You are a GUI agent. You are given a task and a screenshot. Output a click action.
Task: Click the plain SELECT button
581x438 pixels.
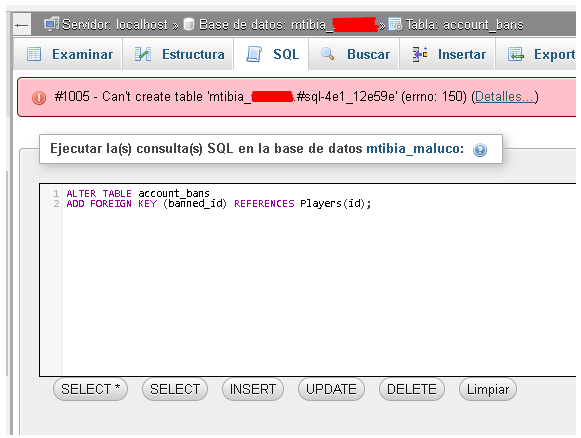tap(175, 389)
